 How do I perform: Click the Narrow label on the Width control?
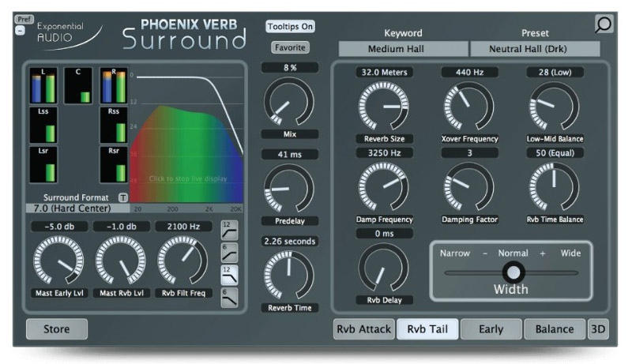tap(455, 253)
